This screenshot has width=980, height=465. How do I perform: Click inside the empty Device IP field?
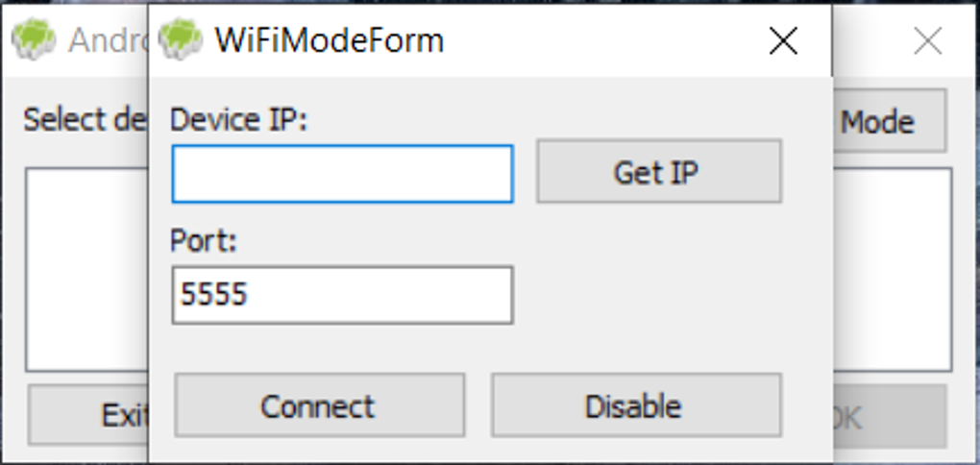[342, 174]
